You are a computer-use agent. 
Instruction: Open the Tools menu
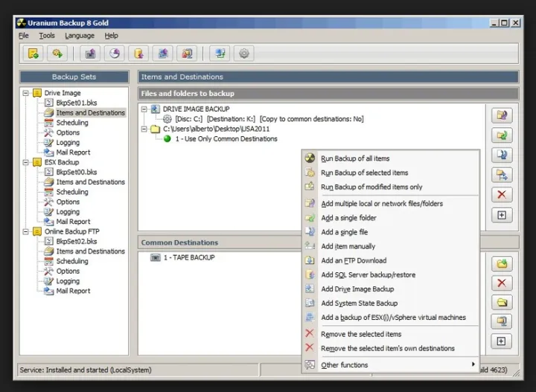[x=47, y=36]
